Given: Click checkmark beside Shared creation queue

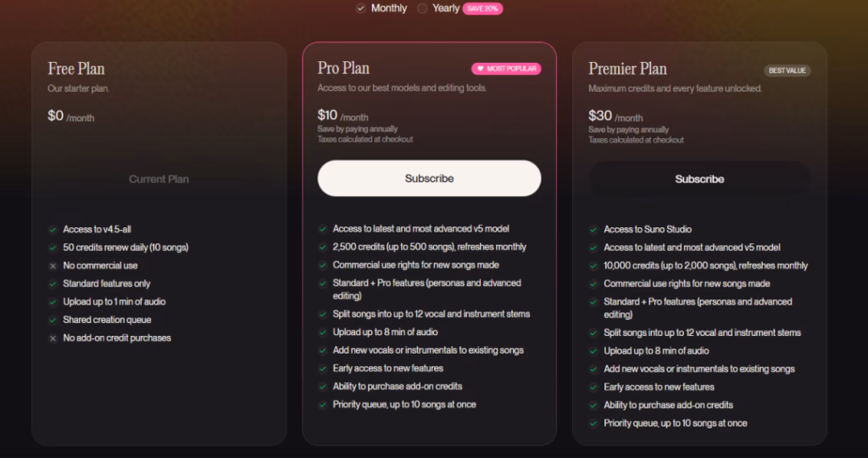Looking at the screenshot, I should [x=53, y=320].
